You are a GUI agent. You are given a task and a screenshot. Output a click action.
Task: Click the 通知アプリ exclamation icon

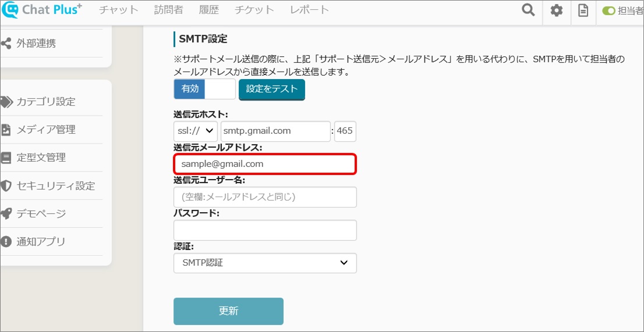(x=6, y=242)
